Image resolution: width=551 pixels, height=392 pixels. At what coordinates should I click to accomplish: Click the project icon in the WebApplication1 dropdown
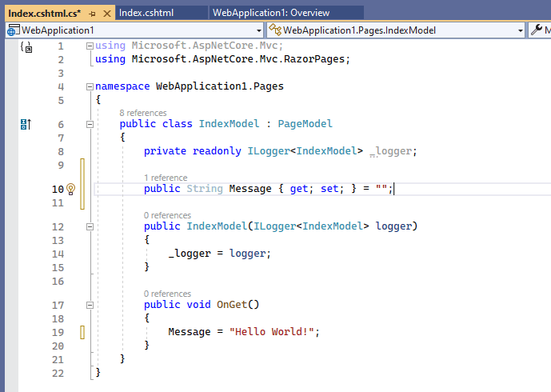pos(13,30)
